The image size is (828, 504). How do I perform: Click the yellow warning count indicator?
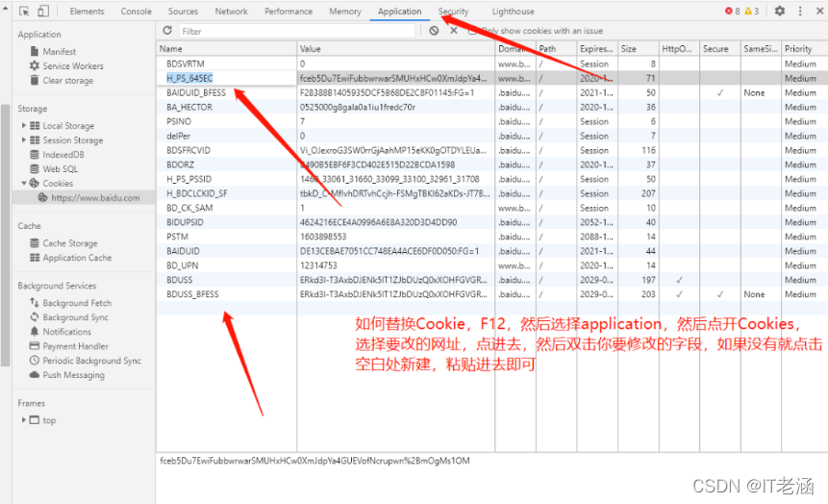[x=751, y=12]
